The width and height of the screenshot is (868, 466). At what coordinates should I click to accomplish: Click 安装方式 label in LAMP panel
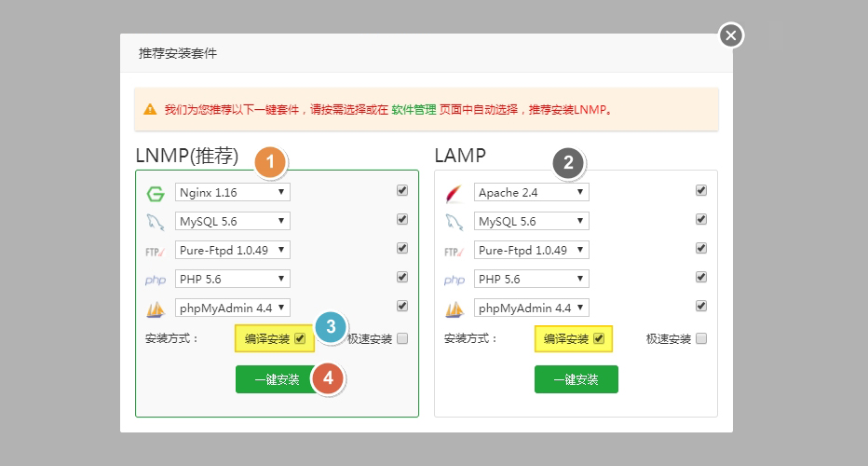point(470,338)
